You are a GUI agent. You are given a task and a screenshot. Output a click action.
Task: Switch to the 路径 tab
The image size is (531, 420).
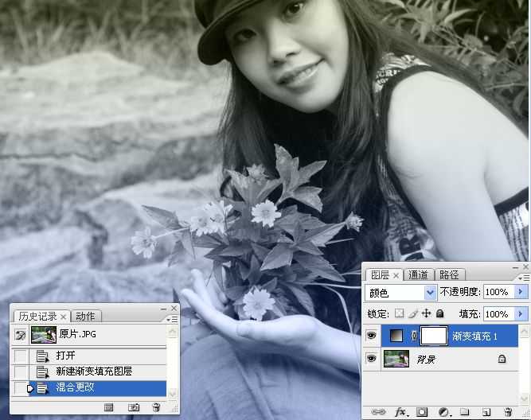pyautogui.click(x=449, y=274)
